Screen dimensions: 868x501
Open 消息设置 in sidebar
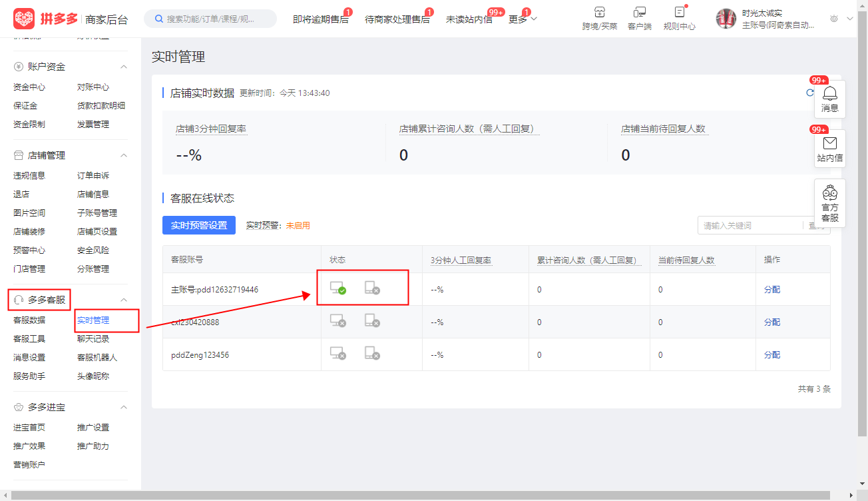click(x=29, y=358)
